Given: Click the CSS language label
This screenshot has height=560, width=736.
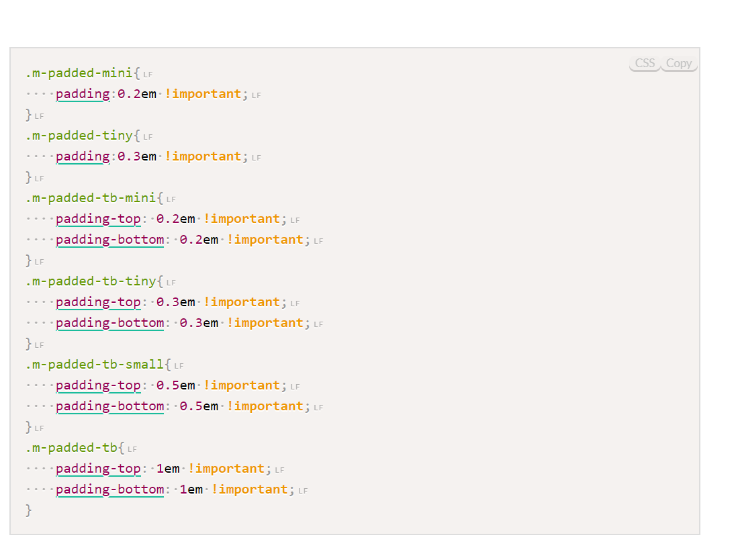Looking at the screenshot, I should point(645,63).
